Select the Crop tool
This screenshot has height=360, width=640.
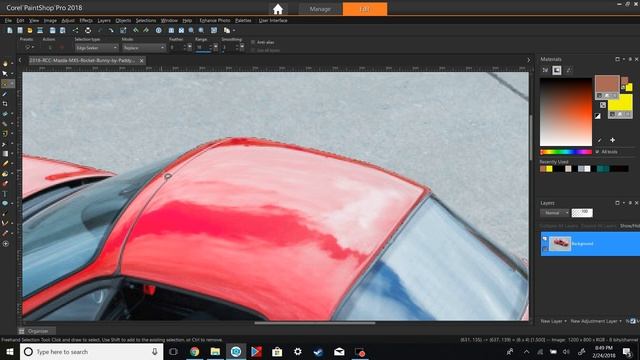pyautogui.click(x=5, y=104)
